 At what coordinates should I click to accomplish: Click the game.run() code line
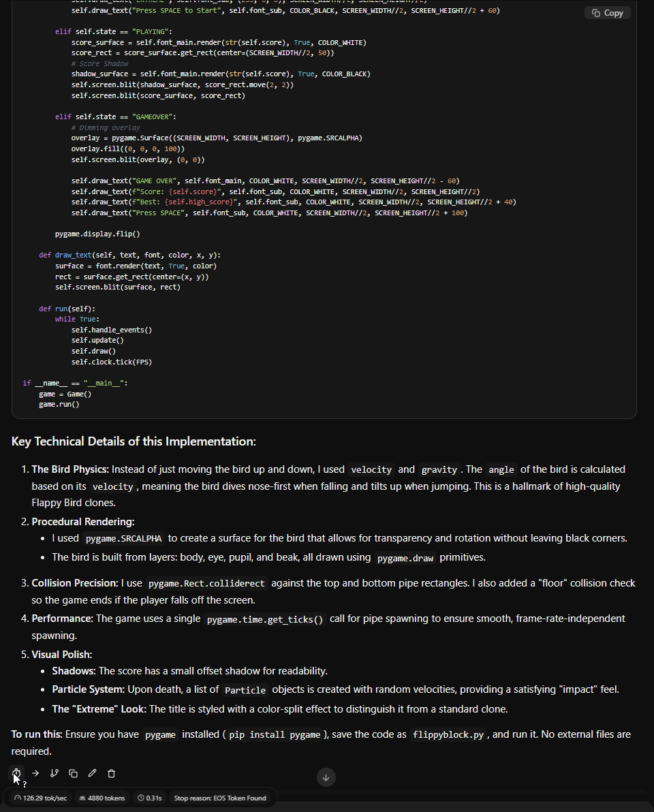59,405
